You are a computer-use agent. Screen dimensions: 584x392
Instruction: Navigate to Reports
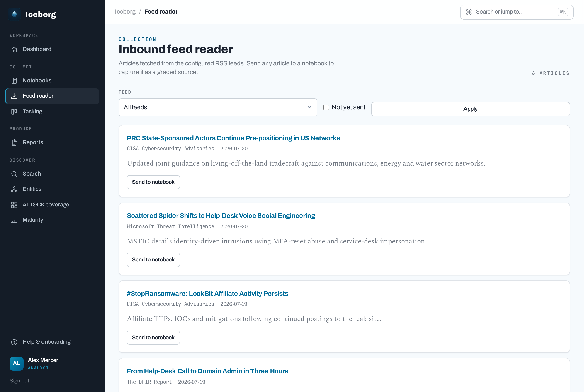click(52, 142)
